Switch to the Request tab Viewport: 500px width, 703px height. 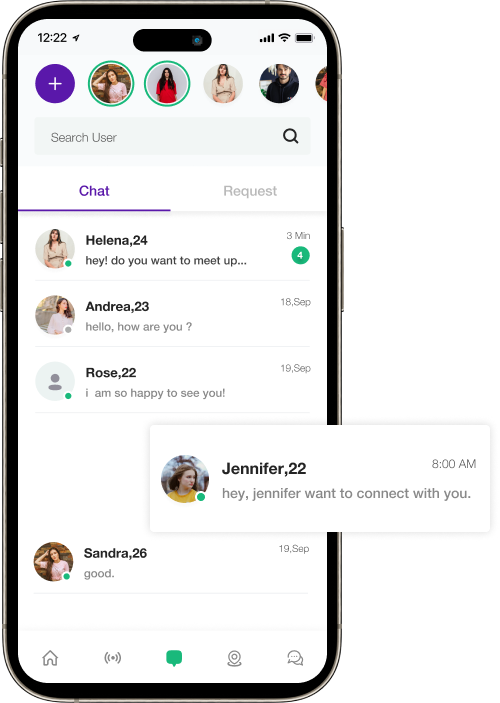click(x=250, y=191)
